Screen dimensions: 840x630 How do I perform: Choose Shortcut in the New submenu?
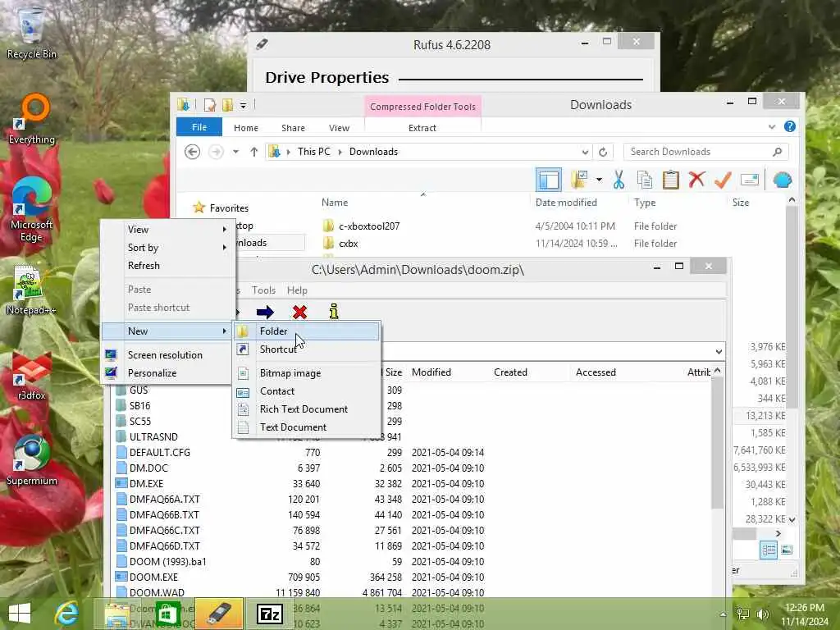click(x=306, y=349)
